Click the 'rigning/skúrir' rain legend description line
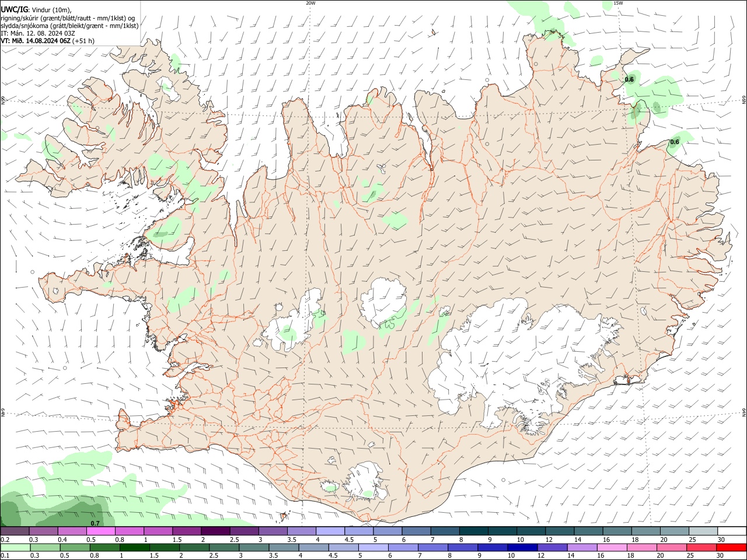The image size is (747, 560). pyautogui.click(x=68, y=17)
